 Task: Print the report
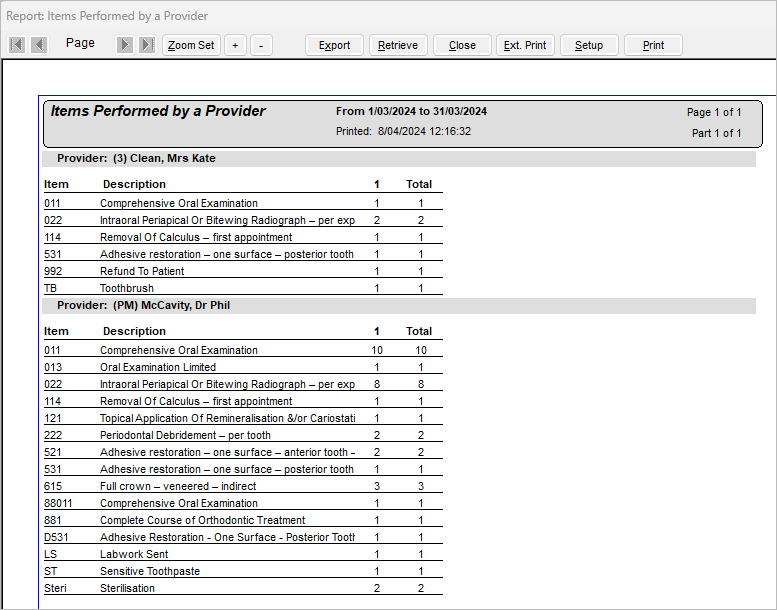click(653, 45)
